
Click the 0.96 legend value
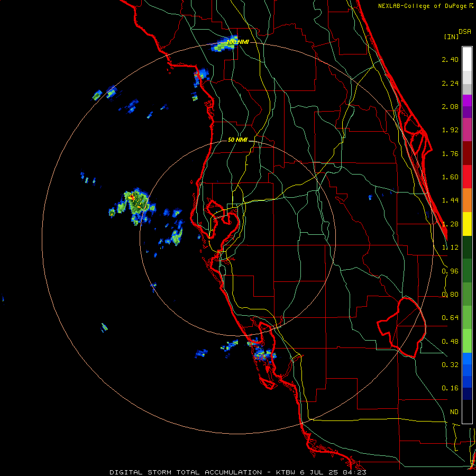450,271
